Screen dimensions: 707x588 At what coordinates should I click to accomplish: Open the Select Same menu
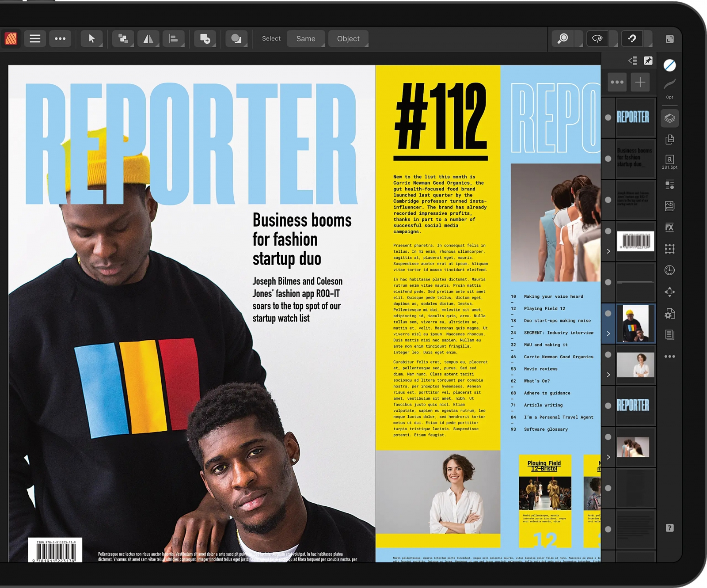306,39
